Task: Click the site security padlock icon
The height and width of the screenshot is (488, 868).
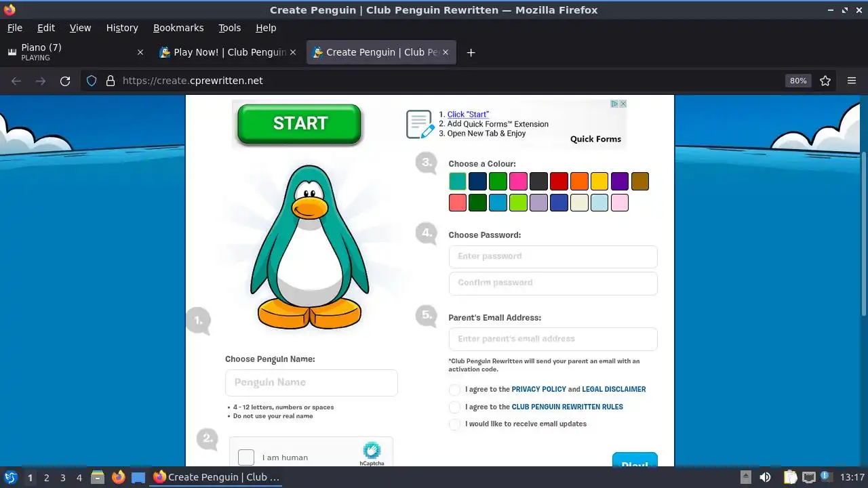Action: [x=111, y=81]
